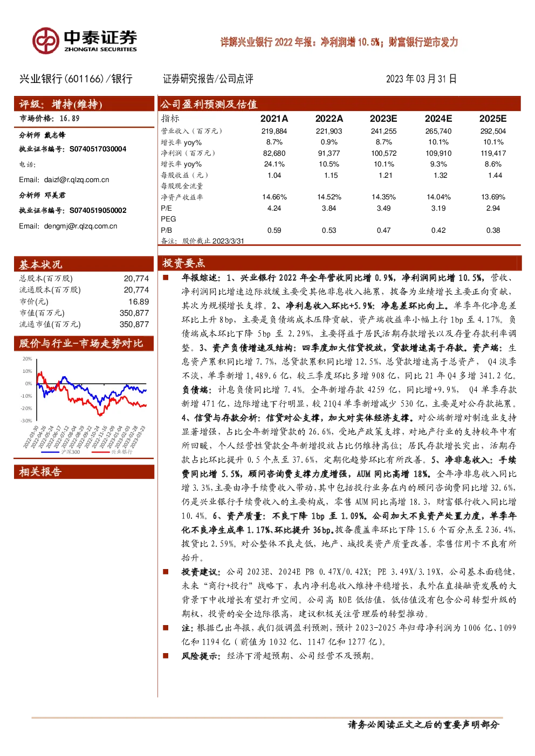535x756 pixels.
Task: Click the 2025E column header
Action: tap(493, 119)
